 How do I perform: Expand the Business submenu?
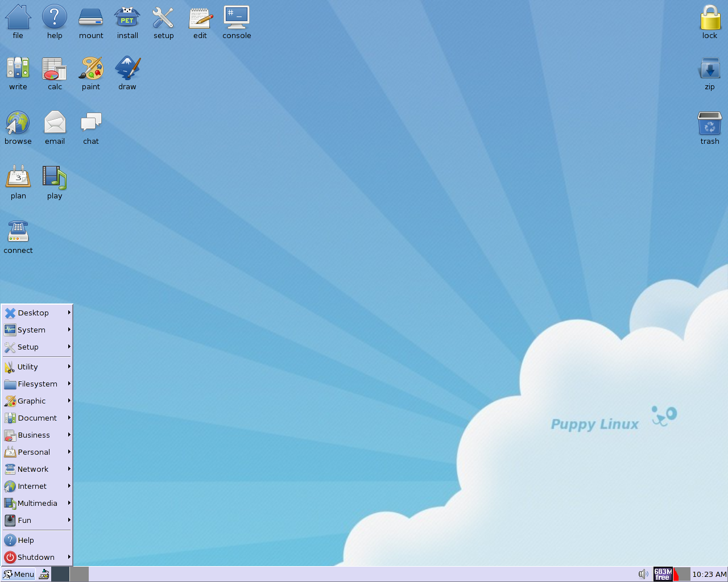coord(37,435)
